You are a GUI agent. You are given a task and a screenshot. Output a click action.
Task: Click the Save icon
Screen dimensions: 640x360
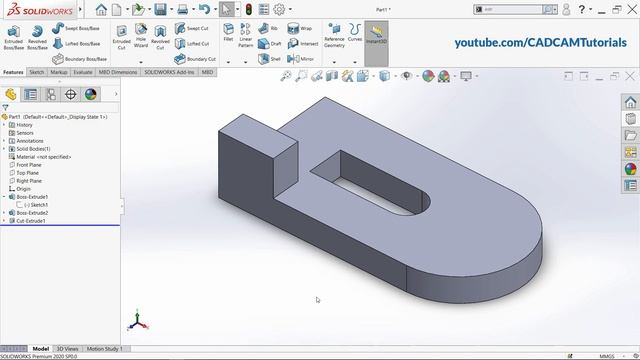point(160,9)
